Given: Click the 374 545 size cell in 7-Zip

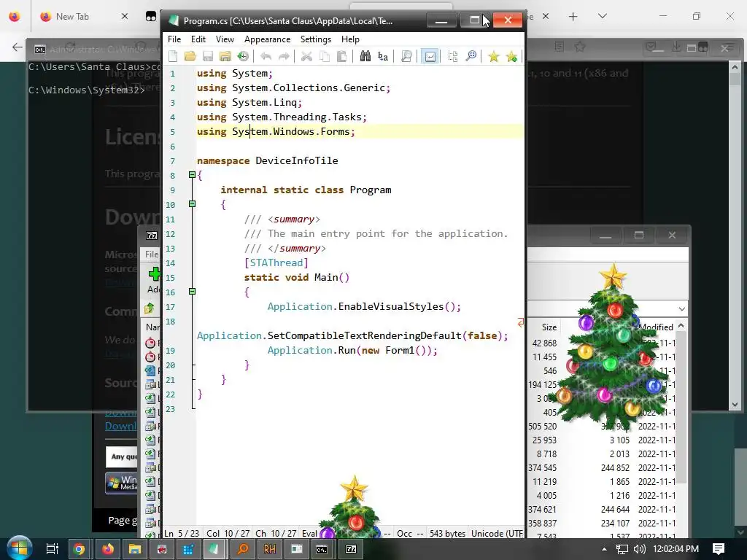Looking at the screenshot, I should tap(542, 468).
